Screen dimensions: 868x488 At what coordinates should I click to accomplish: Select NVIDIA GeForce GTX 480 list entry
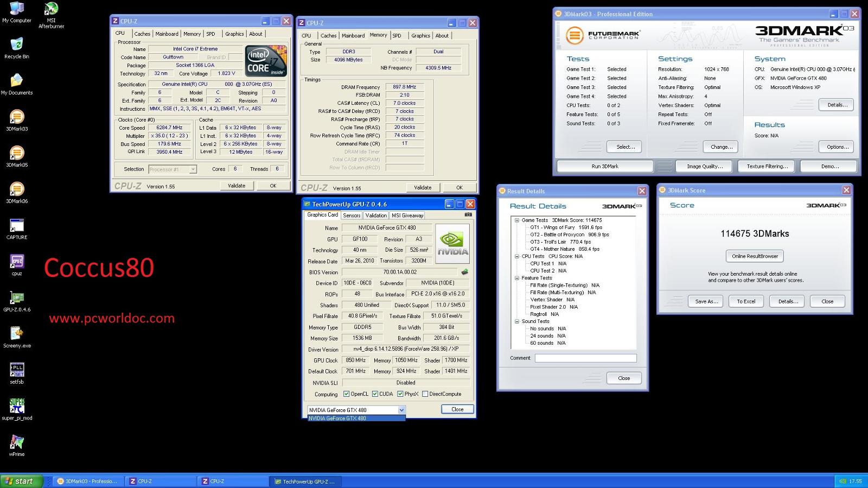click(x=356, y=419)
